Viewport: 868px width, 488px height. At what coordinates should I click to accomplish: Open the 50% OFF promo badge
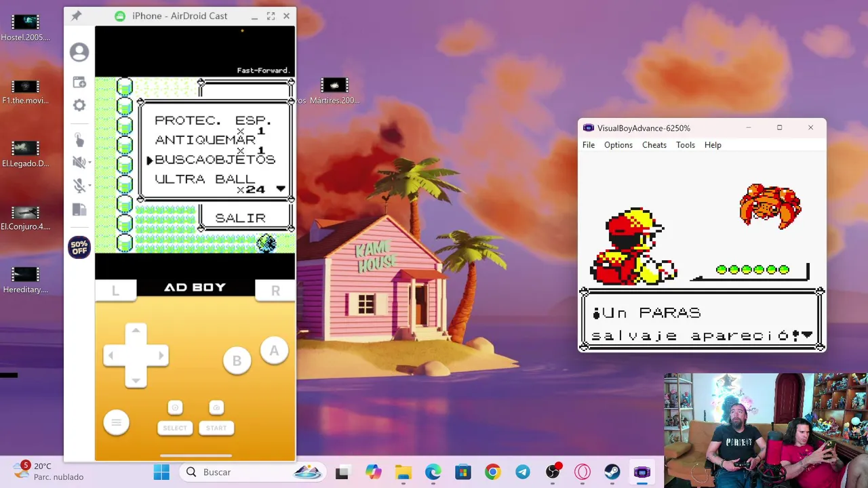click(79, 247)
